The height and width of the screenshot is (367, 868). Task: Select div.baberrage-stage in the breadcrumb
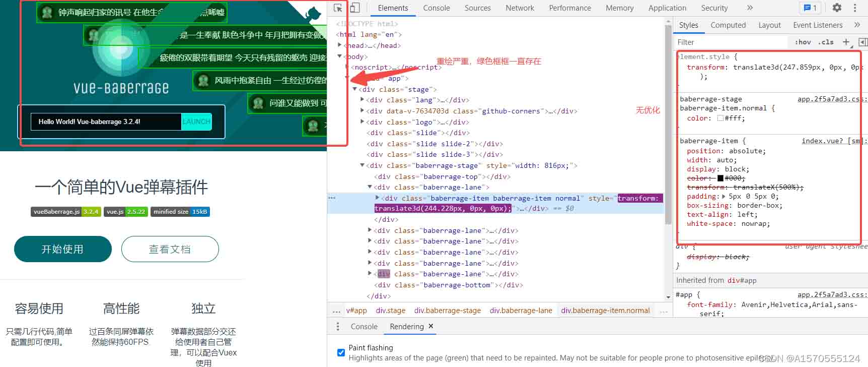point(447,311)
